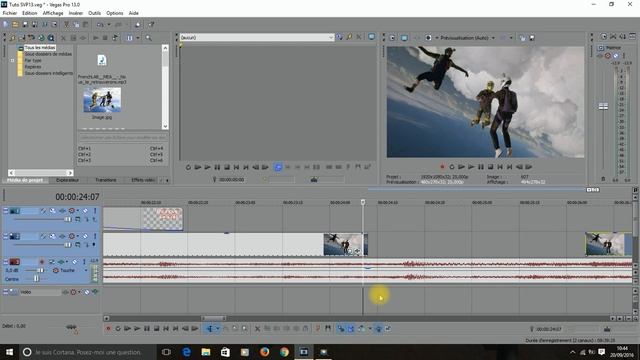Open edit tool dropdown arrow in timeline toolbar

218,329
